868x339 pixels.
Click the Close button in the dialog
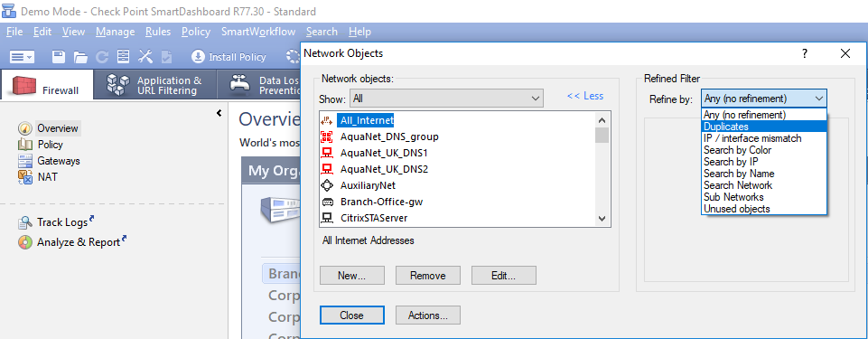tap(351, 315)
